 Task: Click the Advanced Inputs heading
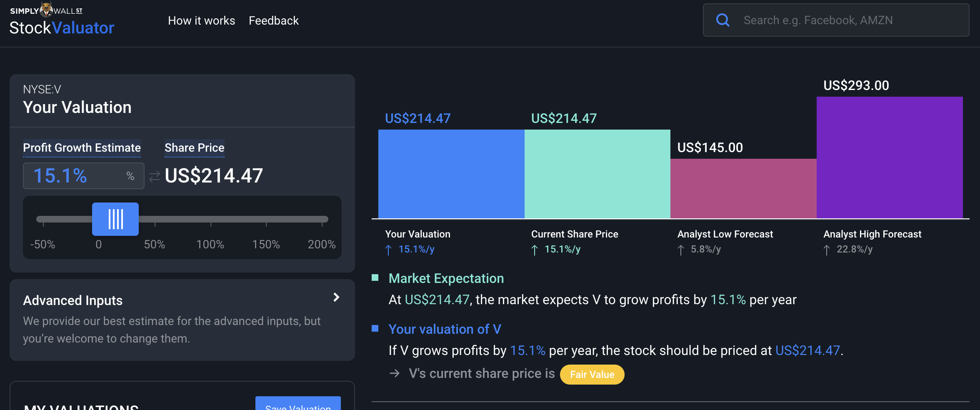[72, 300]
